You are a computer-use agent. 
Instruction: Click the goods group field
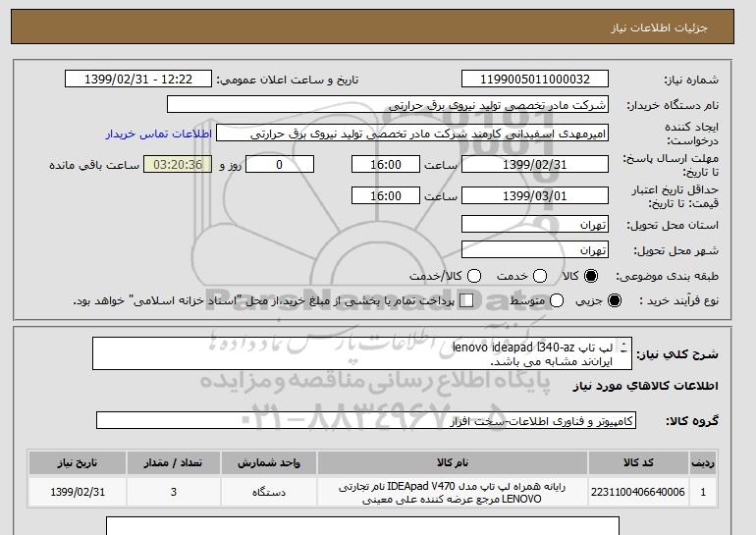(366, 421)
